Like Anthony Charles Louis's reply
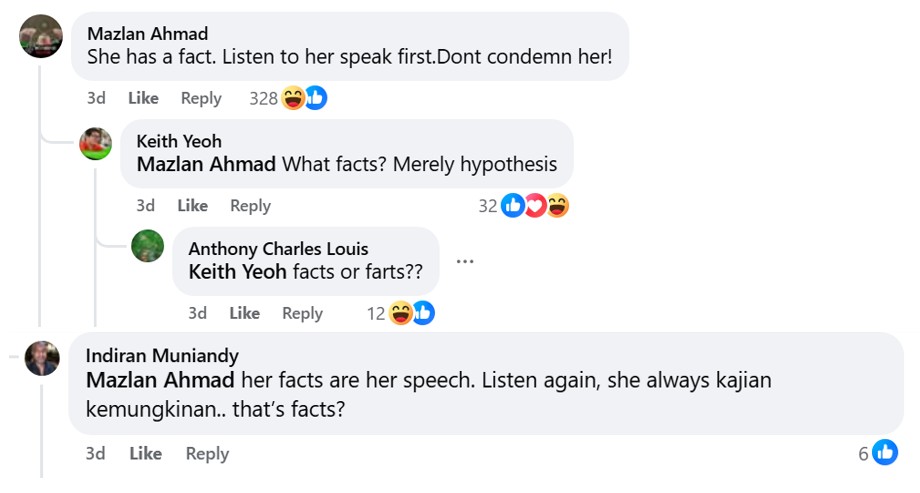The image size is (920, 493). [x=244, y=314]
